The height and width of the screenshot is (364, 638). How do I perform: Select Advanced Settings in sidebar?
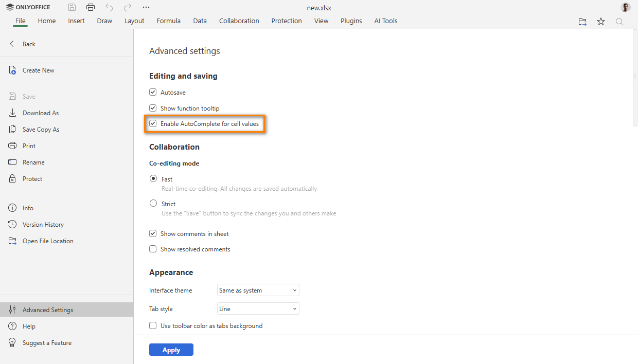pos(67,310)
